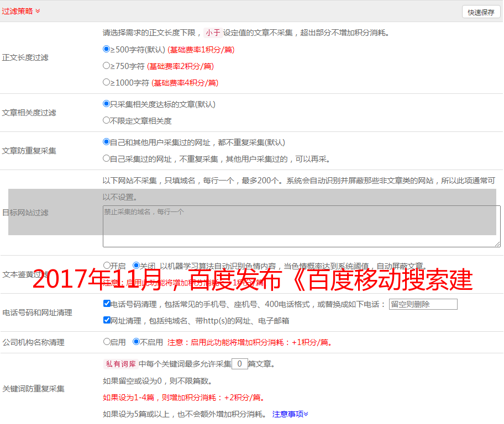The image size is (504, 424).
Task: Click the 公司机构名称清理 row label
Action: 33,342
